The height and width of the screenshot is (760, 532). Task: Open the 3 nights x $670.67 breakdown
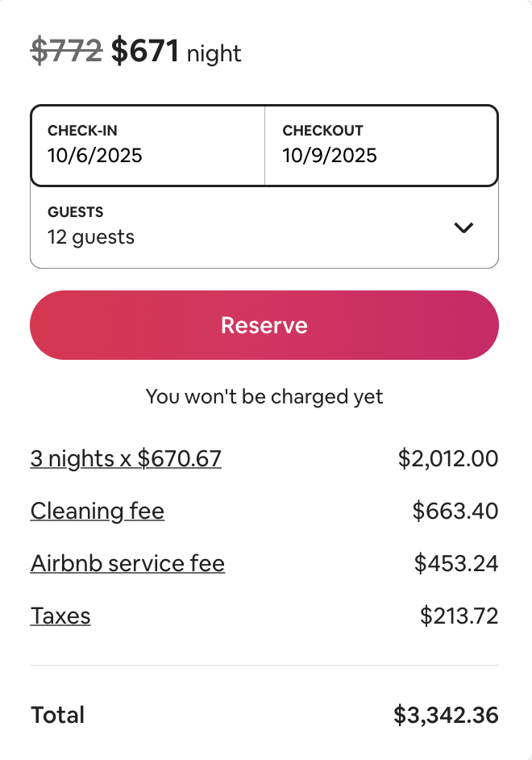(126, 459)
